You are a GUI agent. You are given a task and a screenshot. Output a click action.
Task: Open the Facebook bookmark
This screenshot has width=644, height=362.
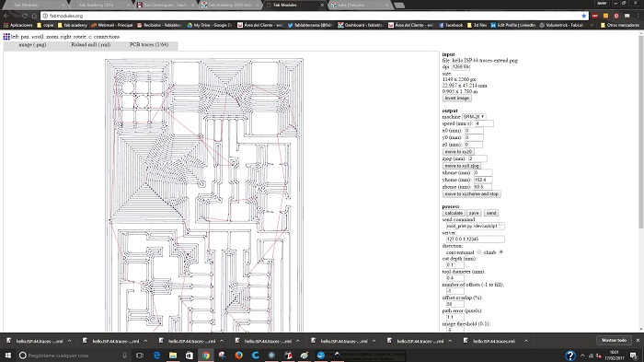pos(451,25)
